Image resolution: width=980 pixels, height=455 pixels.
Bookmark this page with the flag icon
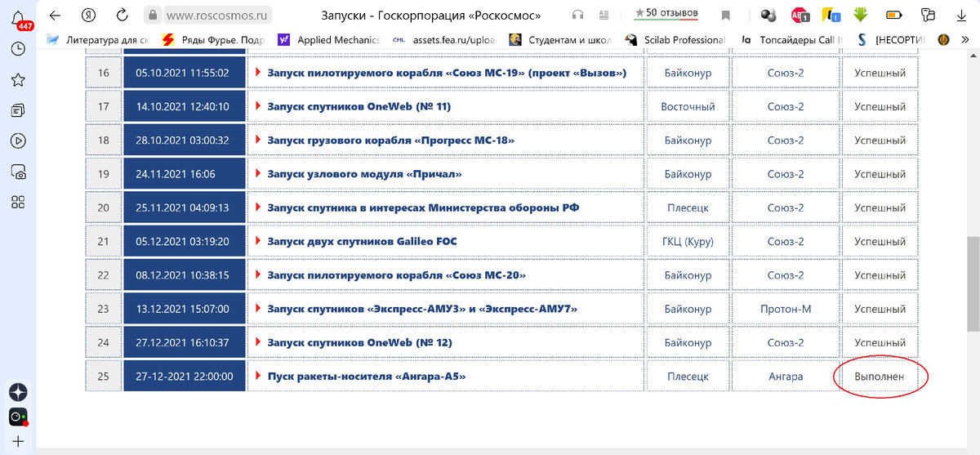pos(725,15)
